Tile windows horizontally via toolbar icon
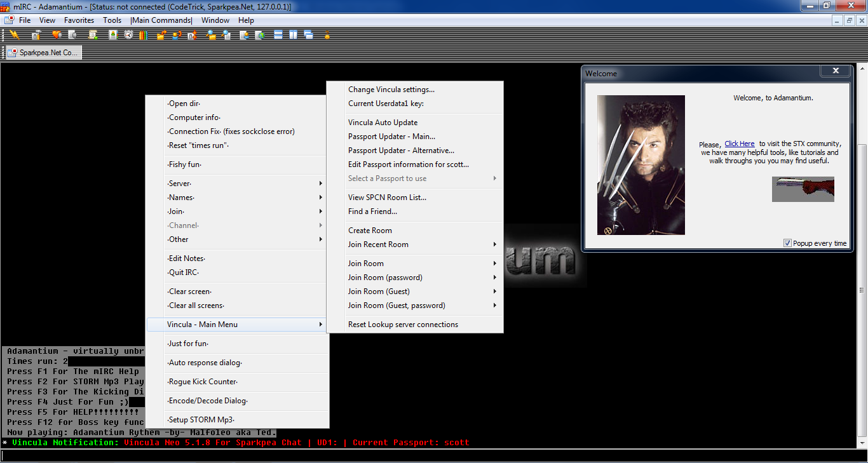 [278, 35]
